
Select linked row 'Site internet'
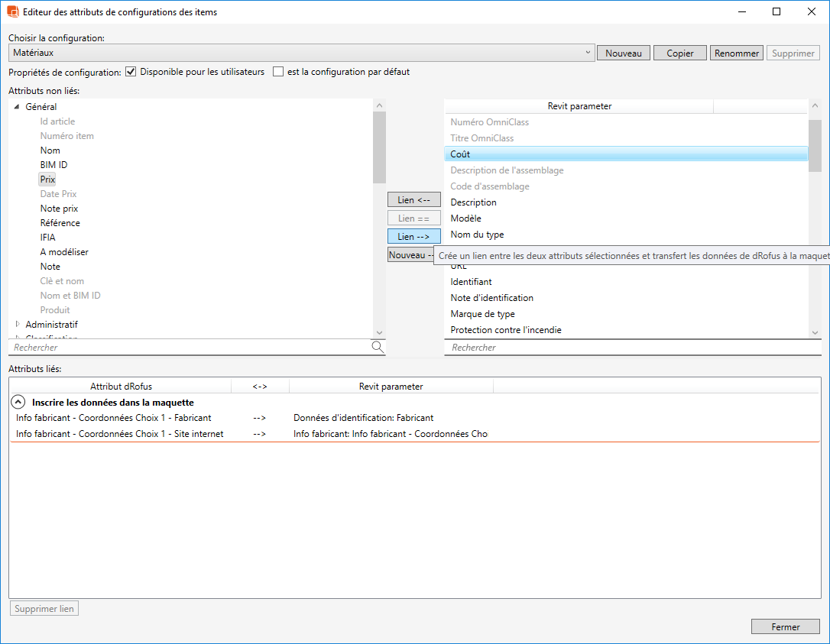click(x=119, y=434)
